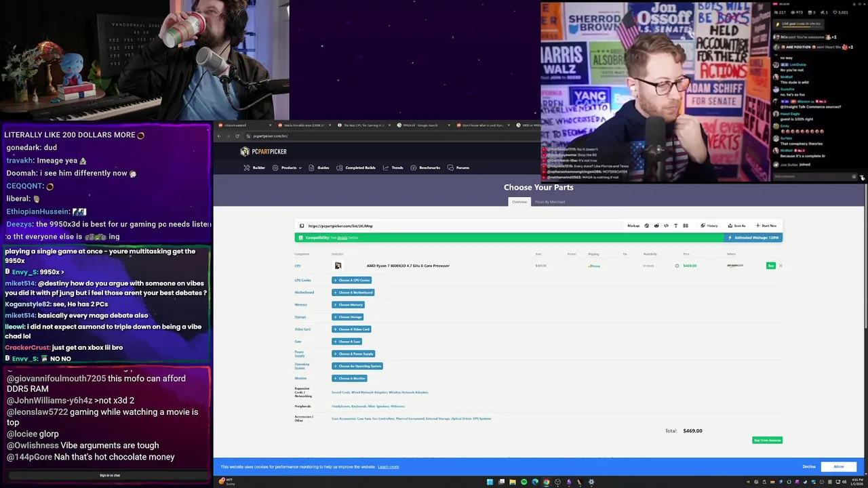
Task: Click Start New part list
Action: (766, 226)
